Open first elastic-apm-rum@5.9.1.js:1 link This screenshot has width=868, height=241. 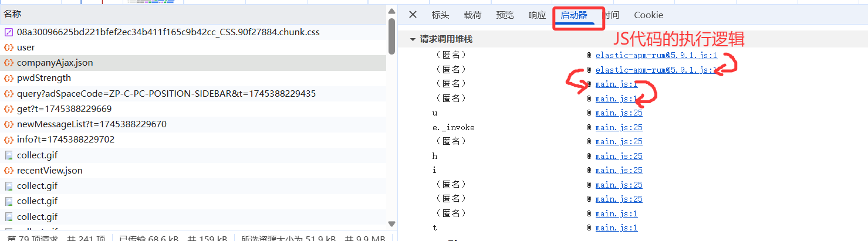pyautogui.click(x=656, y=56)
